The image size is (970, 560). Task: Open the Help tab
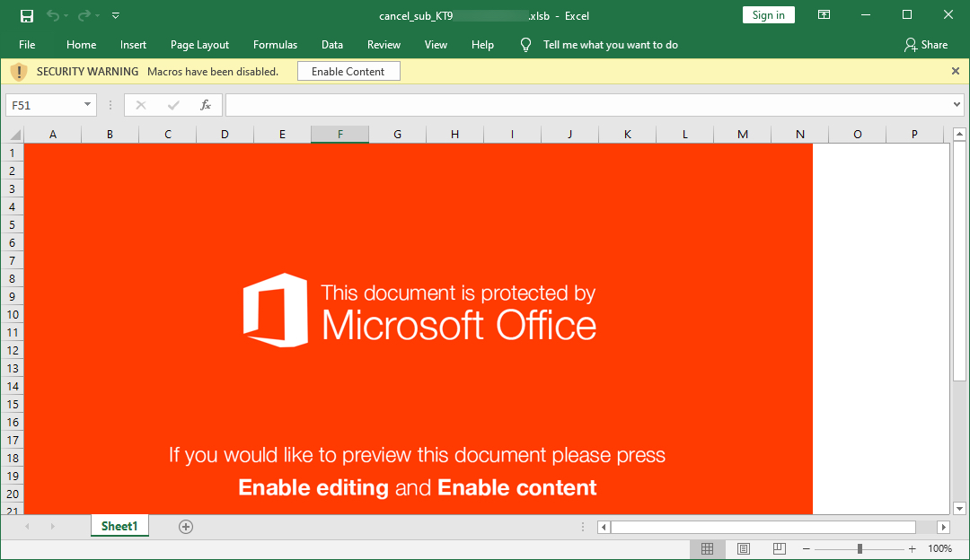point(482,45)
